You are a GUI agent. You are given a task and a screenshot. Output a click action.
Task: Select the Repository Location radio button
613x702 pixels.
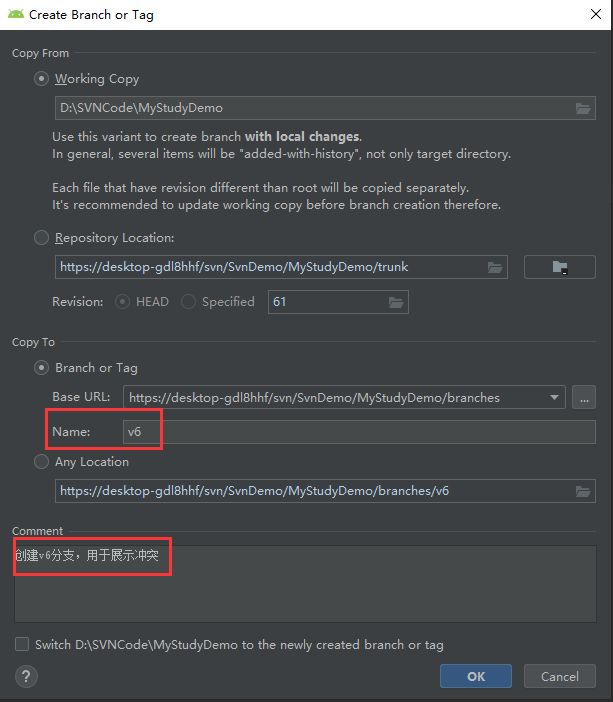point(41,238)
